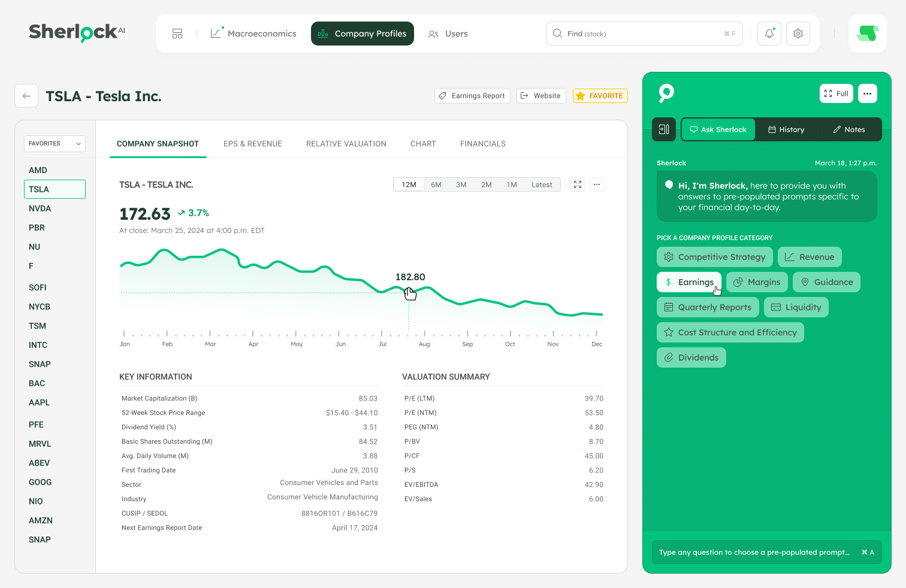Switch to EPS & Revenue tab
The width and height of the screenshot is (906, 588).
tap(253, 144)
